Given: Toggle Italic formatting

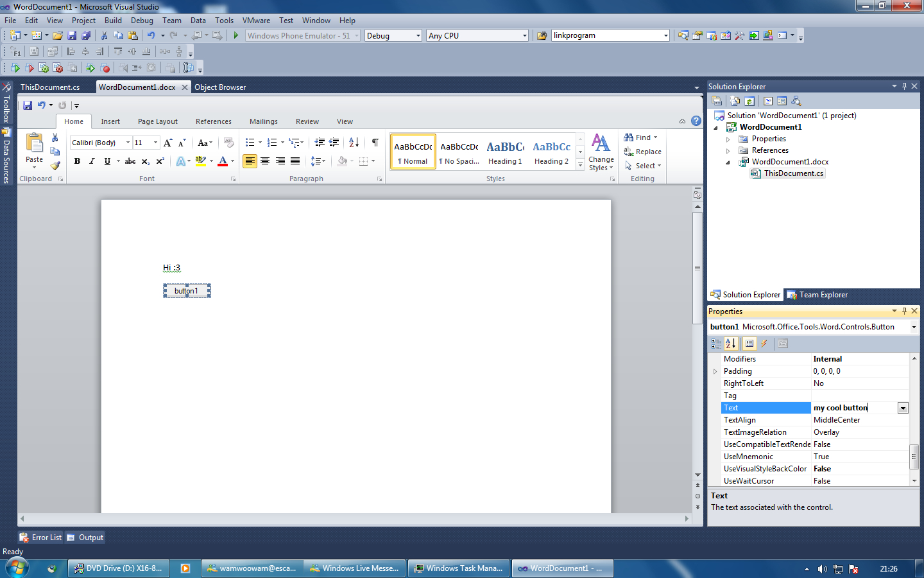Looking at the screenshot, I should click(92, 161).
